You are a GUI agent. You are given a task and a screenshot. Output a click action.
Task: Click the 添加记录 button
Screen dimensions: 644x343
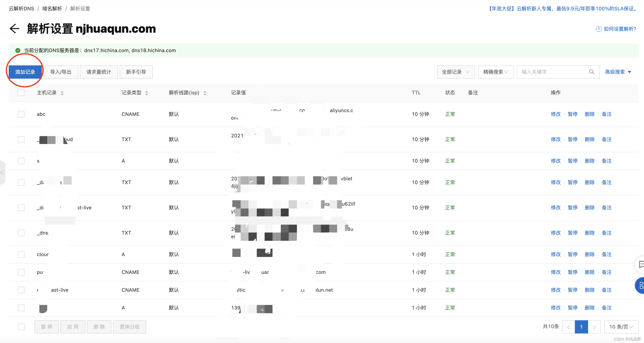point(25,72)
